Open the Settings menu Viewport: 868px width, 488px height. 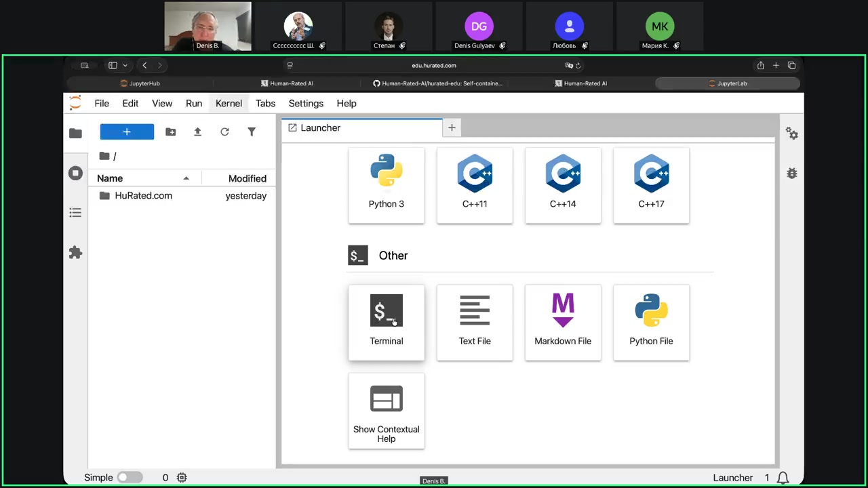[x=306, y=103]
